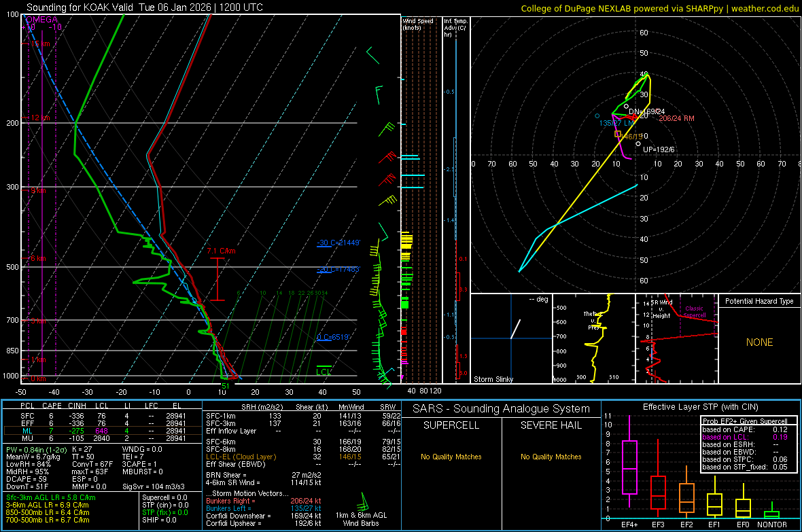Screen dimensions: 802x532
Task: Click 'Prob EF2+ Given Supercell' legend title
Action: click(x=745, y=421)
